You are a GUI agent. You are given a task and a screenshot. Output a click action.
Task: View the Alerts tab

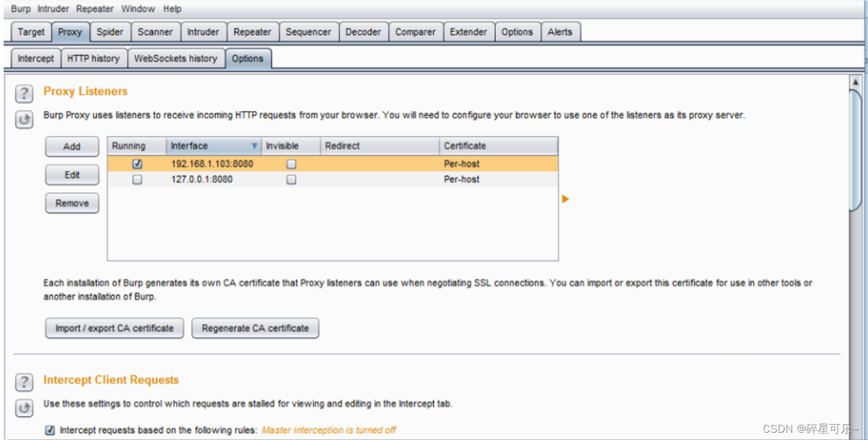tap(560, 32)
